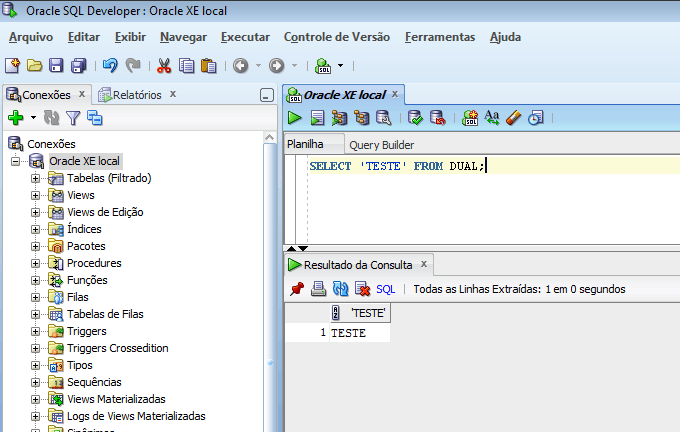
Task: Delete selected row in results toolbar
Action: (x=362, y=289)
